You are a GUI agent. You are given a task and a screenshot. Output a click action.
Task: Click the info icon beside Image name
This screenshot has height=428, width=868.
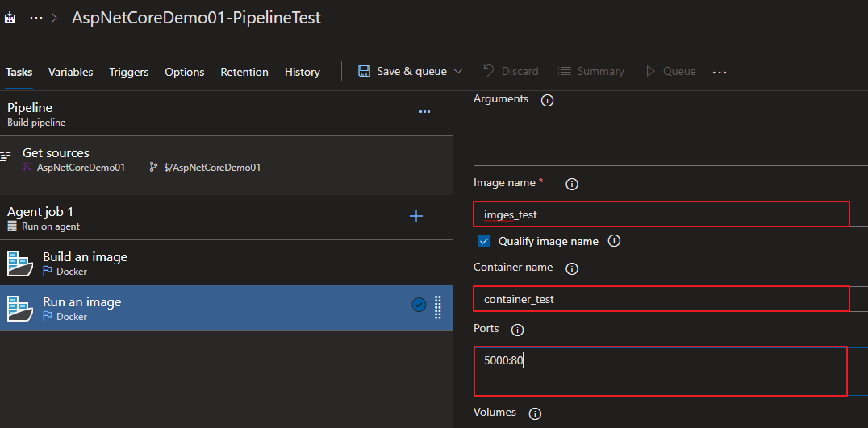[572, 184]
